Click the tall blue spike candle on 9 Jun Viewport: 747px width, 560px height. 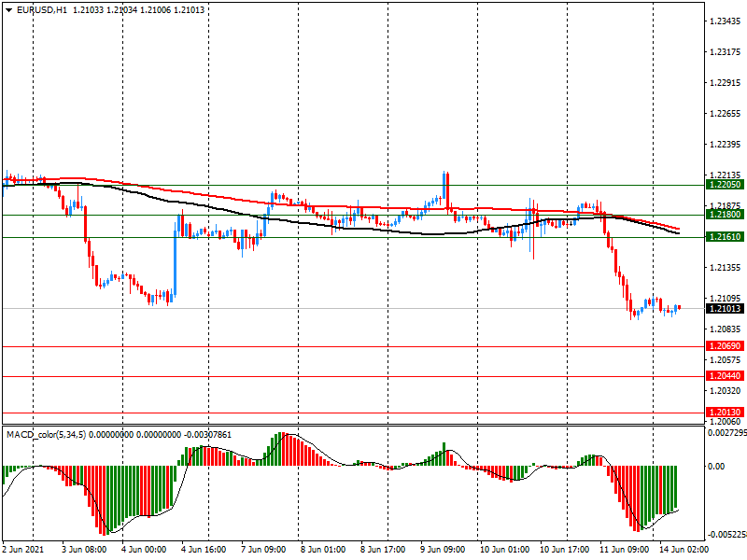pos(445,187)
